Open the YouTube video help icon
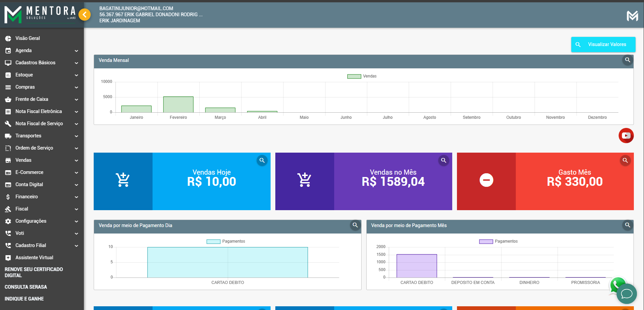 [x=626, y=136]
